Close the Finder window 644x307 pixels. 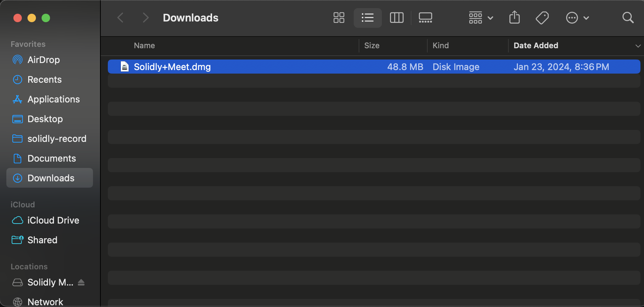pos(18,18)
